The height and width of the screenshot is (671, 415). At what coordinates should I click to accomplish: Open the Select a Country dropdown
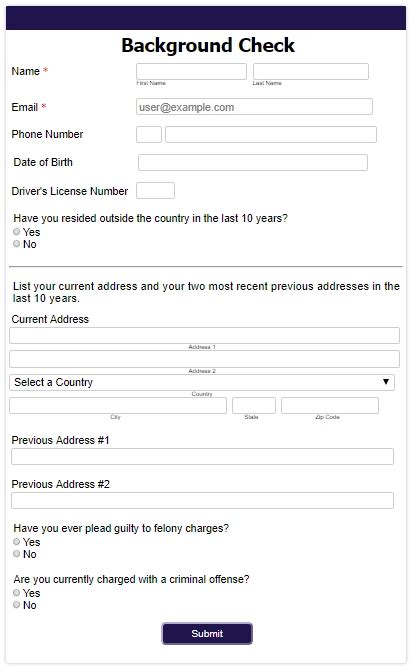click(x=202, y=382)
